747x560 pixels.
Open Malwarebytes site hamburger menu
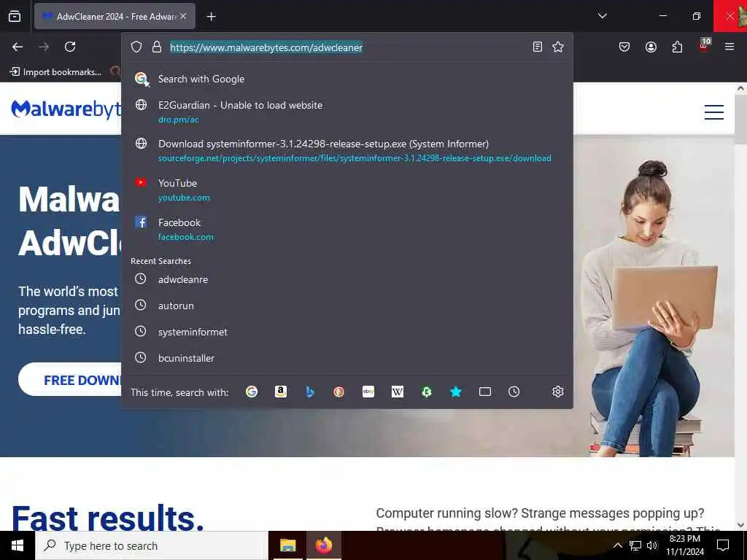[x=713, y=112]
